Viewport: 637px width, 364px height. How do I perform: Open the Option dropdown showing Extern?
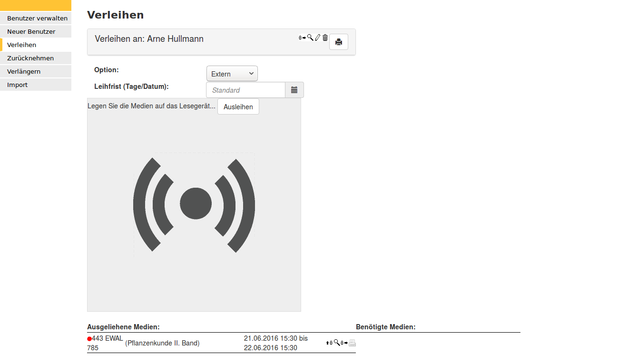[232, 73]
